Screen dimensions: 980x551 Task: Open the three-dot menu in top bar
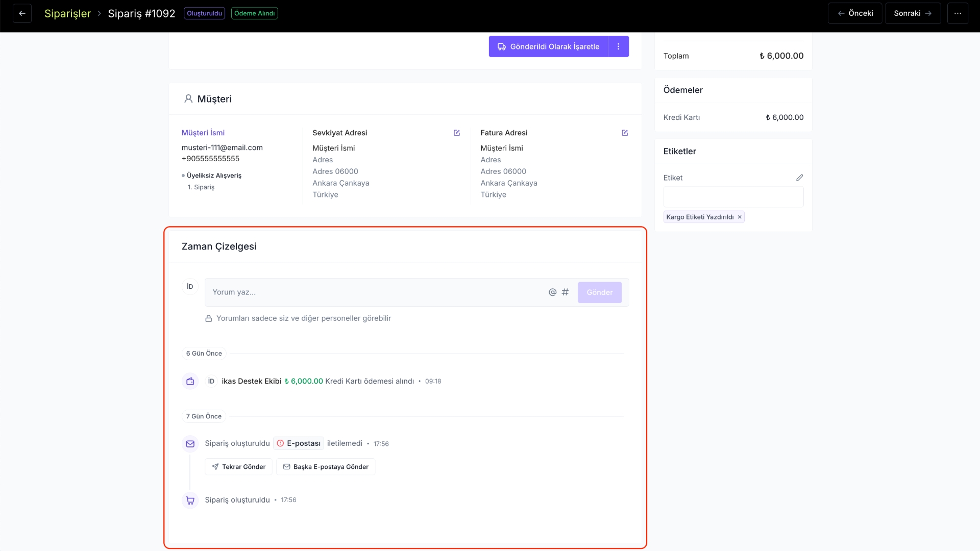(958, 13)
